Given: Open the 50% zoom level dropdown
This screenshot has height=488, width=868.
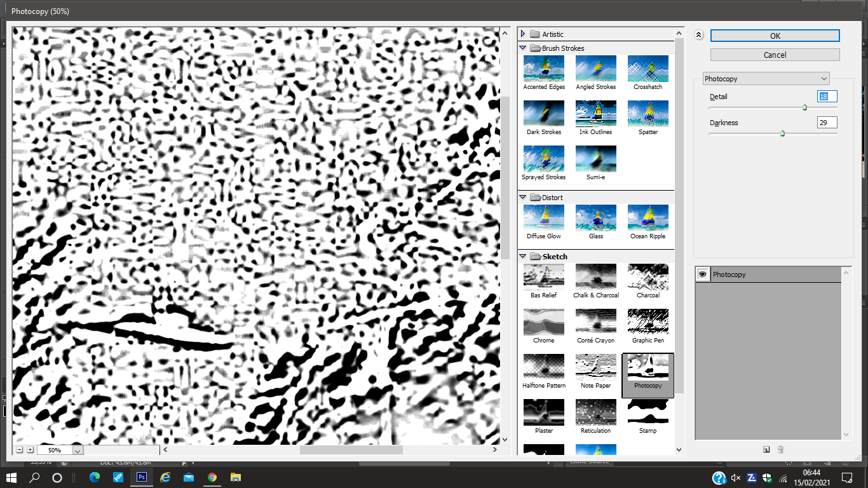Looking at the screenshot, I should pos(78,451).
